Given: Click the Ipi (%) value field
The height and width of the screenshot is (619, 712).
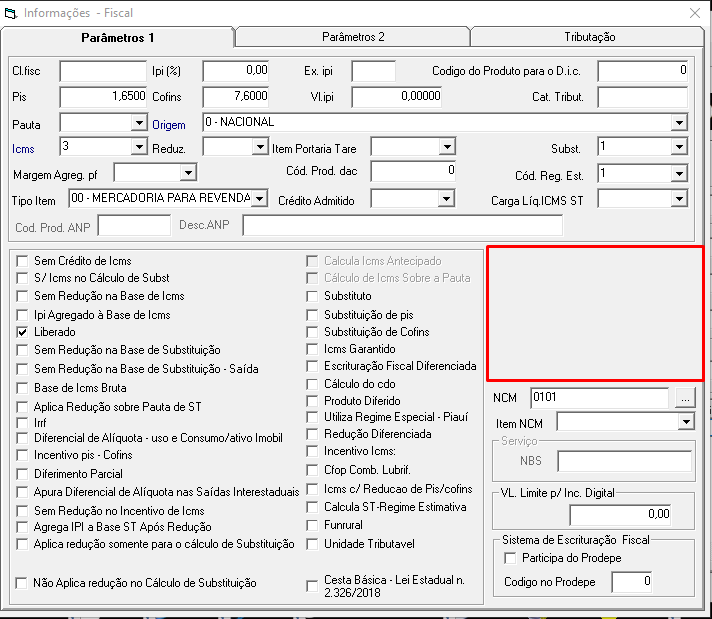Looking at the screenshot, I should [236, 71].
